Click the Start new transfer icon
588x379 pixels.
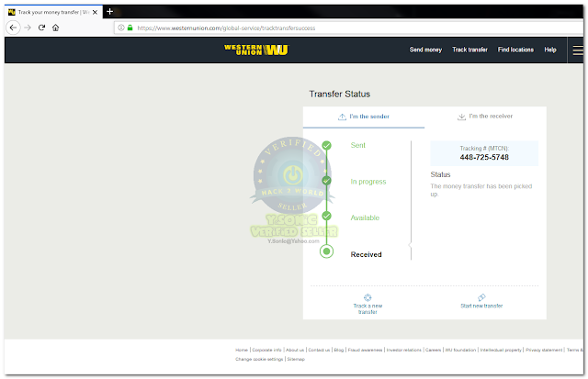[481, 297]
